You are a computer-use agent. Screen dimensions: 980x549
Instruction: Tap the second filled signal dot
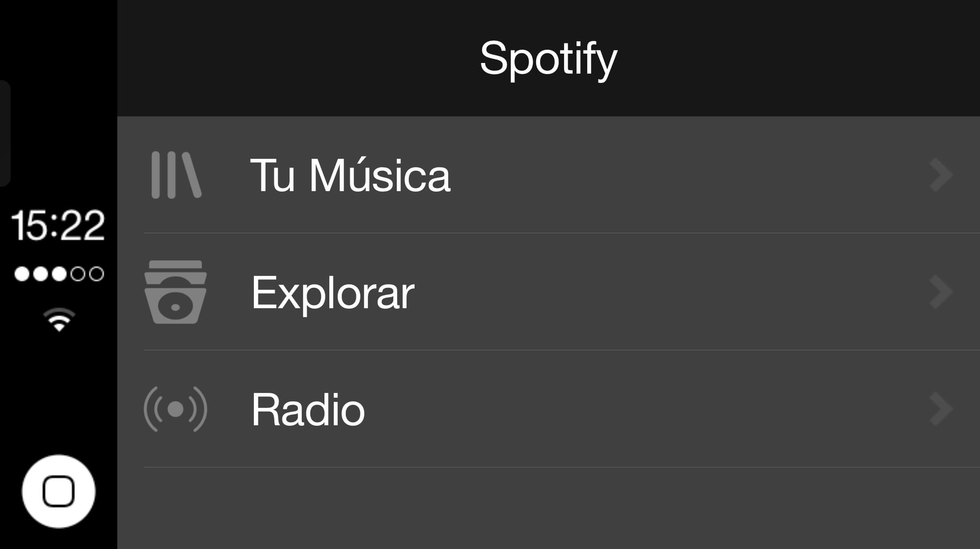click(x=40, y=274)
